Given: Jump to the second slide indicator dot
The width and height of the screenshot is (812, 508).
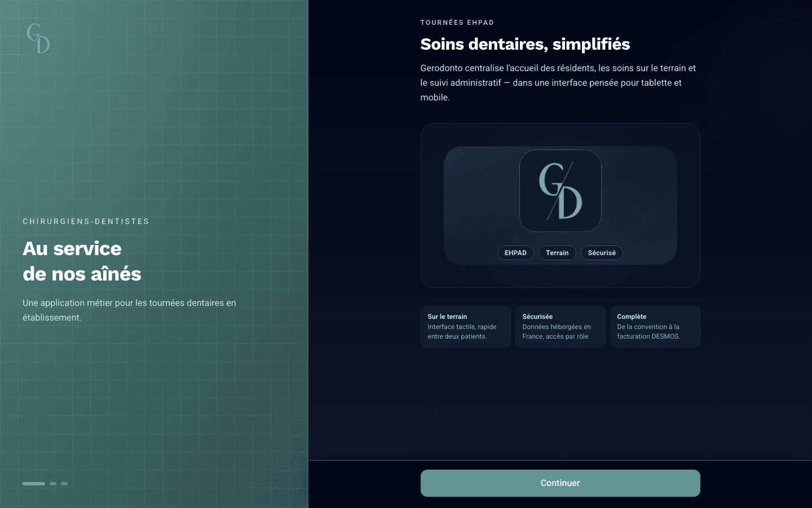Looking at the screenshot, I should click(x=53, y=484).
